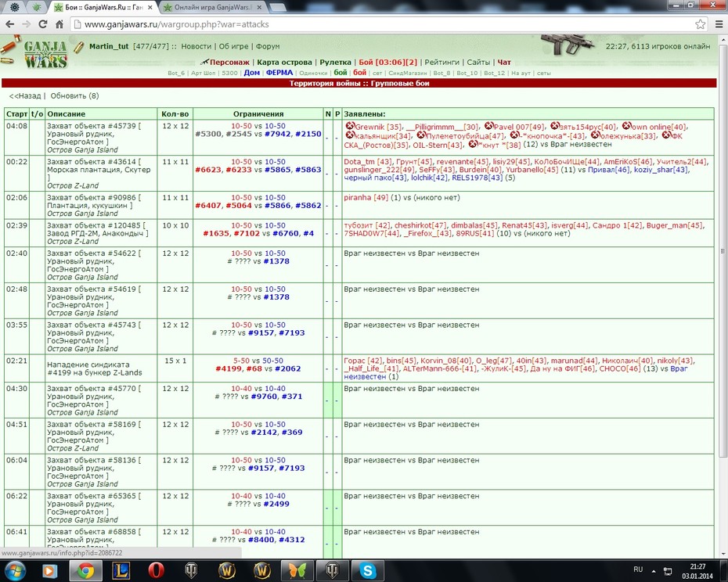Open Chrome menu hamburger icon

719,24
